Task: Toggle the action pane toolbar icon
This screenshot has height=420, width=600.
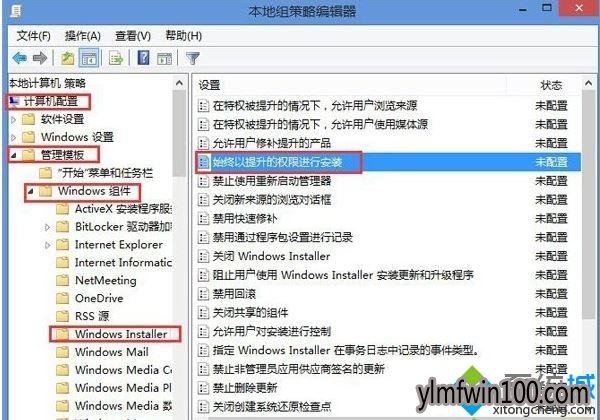Action: coord(165,58)
